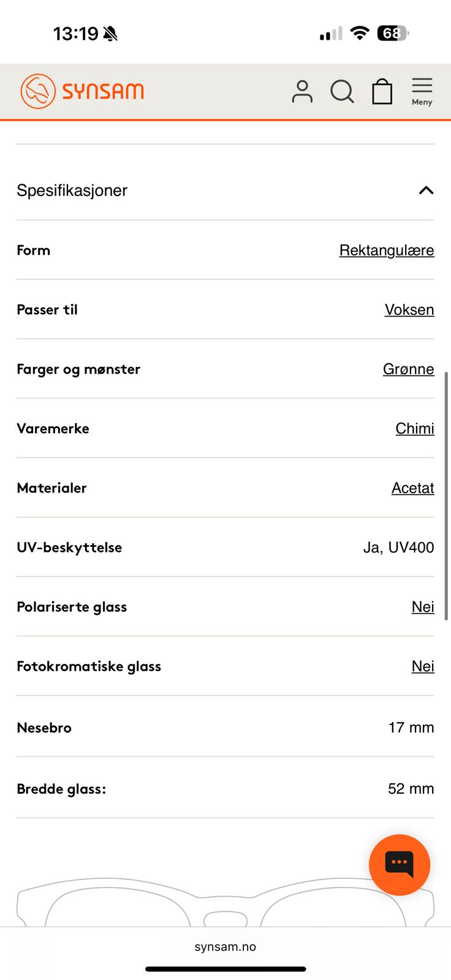The image size is (451, 980).
Task: Open the user account icon
Action: [x=301, y=91]
